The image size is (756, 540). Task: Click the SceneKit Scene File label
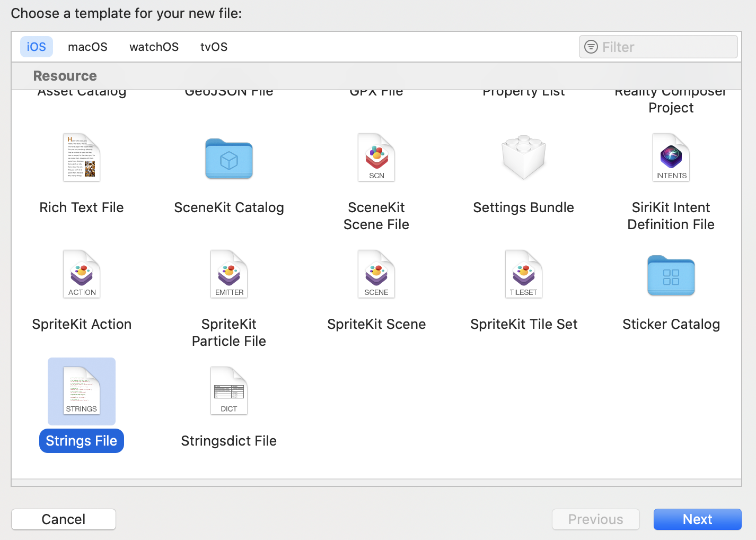[376, 216]
